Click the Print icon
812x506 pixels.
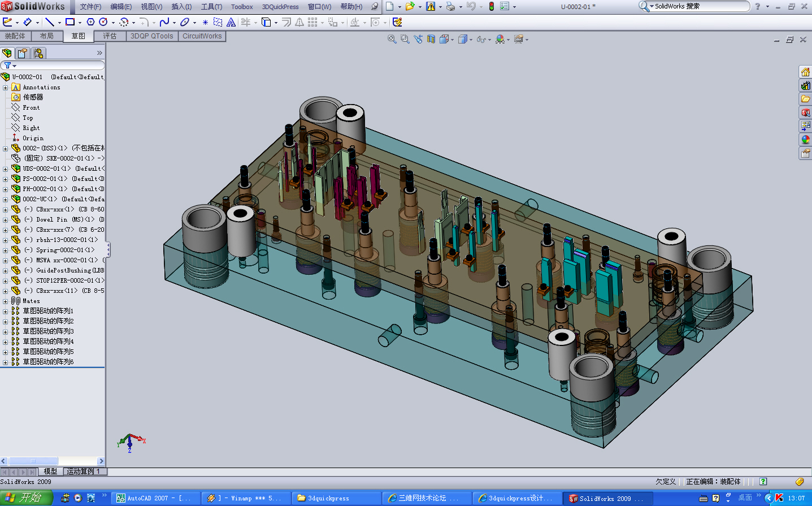[x=450, y=6]
